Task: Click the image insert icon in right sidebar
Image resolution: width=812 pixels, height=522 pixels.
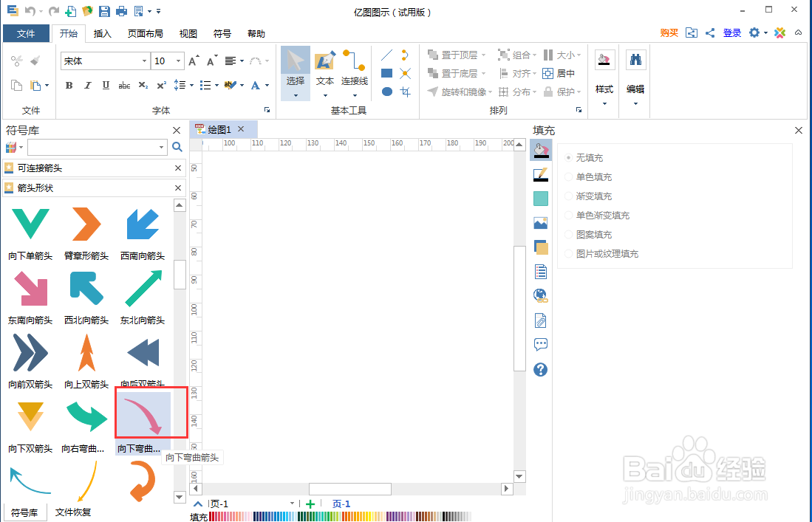Action: tap(540, 222)
